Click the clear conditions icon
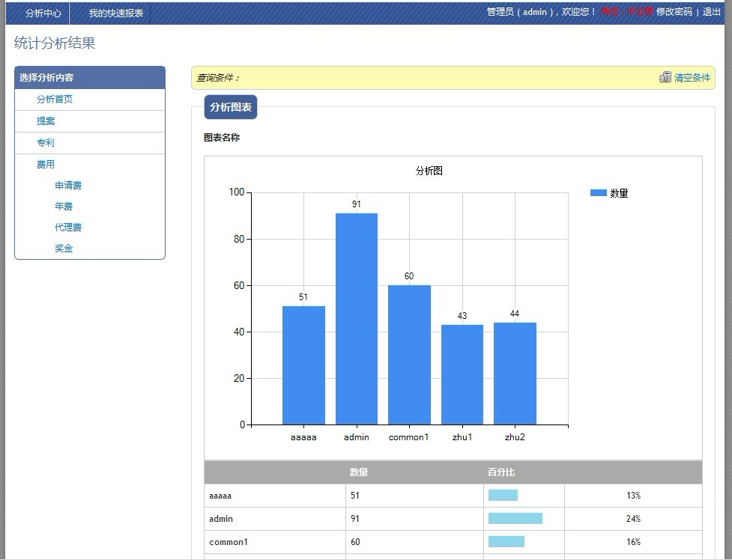Viewport: 732px width, 560px height. coord(665,77)
